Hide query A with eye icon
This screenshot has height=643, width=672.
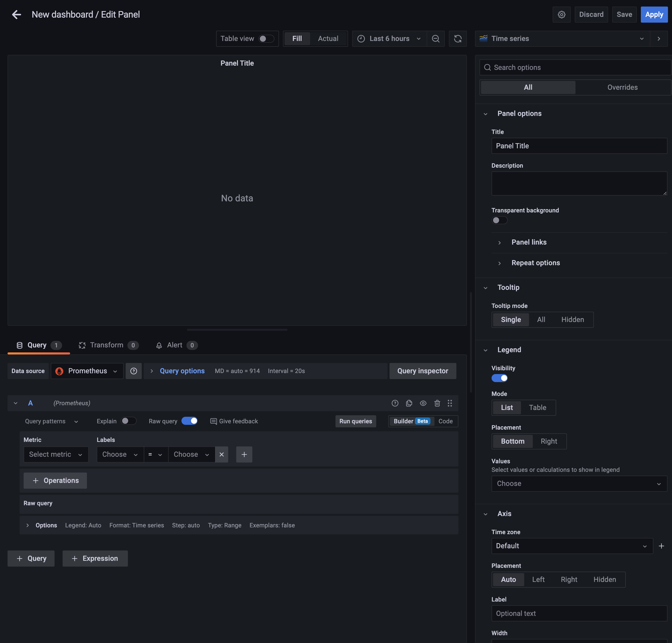[x=423, y=403]
